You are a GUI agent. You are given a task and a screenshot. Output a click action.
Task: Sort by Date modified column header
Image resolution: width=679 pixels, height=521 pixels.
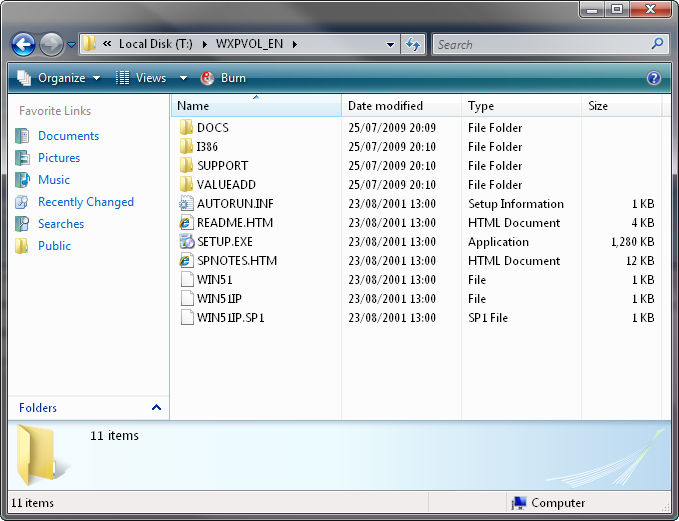pyautogui.click(x=401, y=106)
